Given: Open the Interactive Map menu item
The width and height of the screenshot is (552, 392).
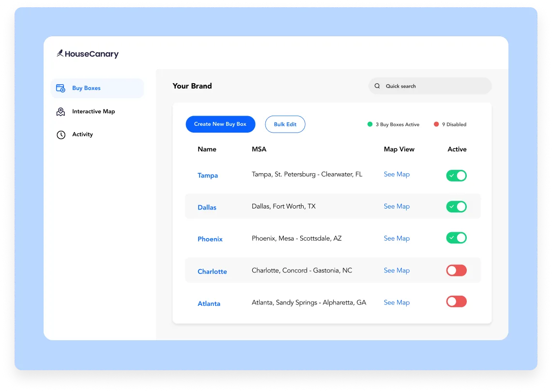Looking at the screenshot, I should [x=93, y=111].
